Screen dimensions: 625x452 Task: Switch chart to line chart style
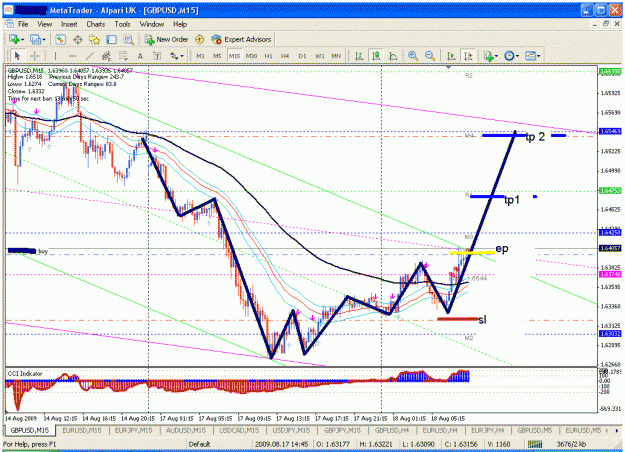393,56
